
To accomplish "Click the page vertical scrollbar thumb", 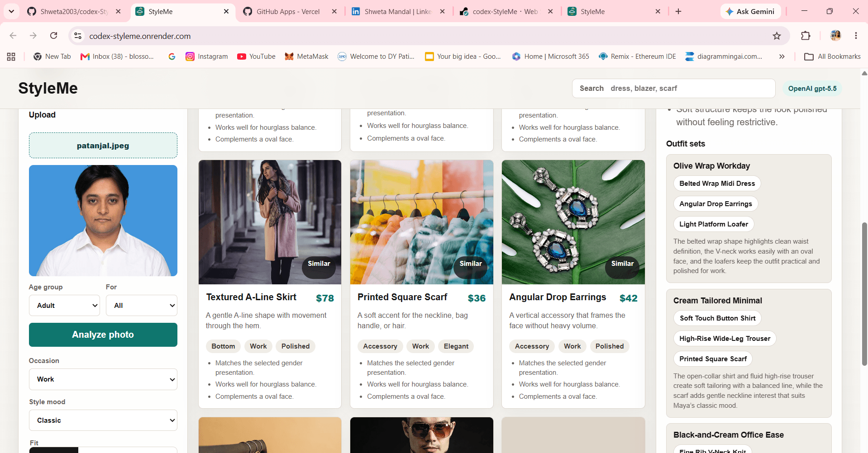I will [x=864, y=294].
